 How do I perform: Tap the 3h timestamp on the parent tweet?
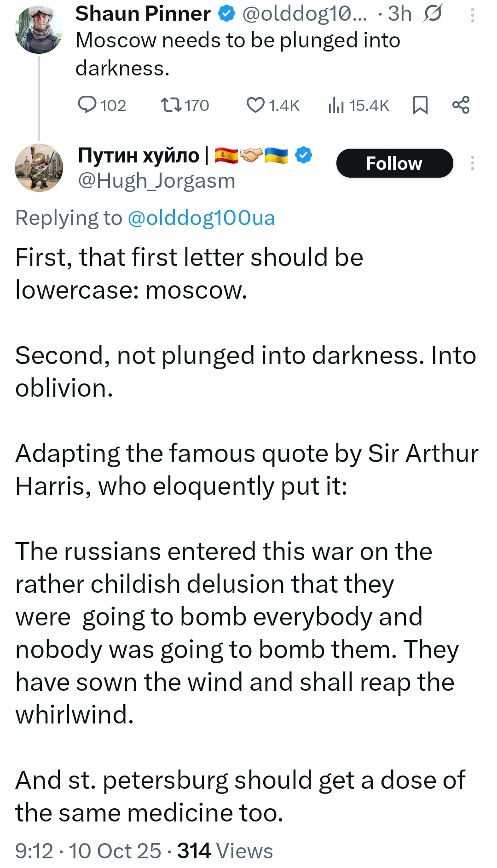[x=399, y=14]
